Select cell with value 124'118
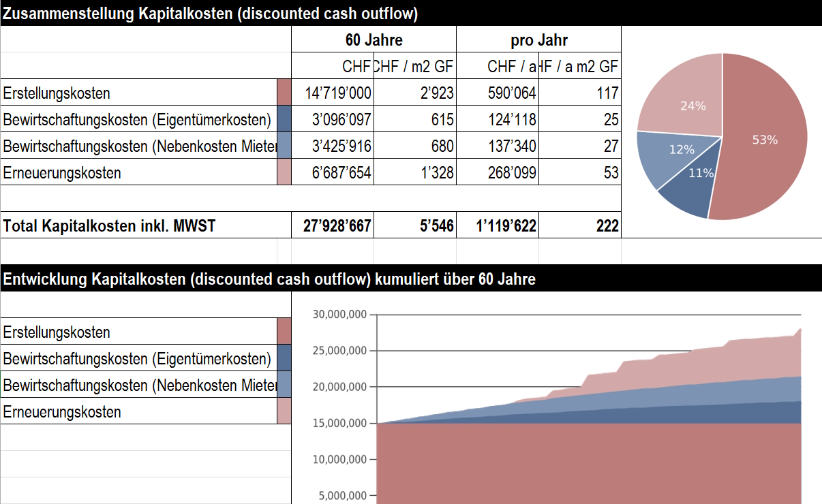Screen dimensions: 822x504 pos(498,119)
